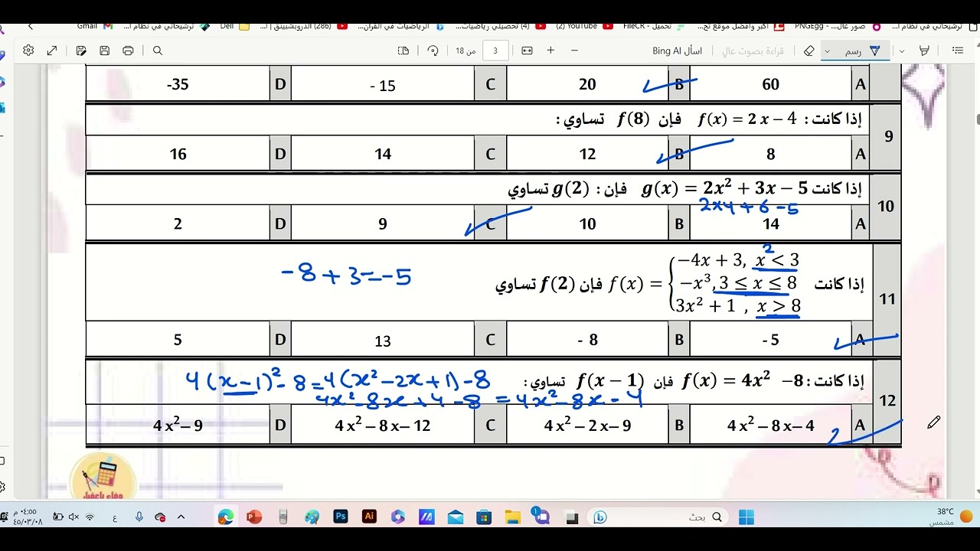Open Microsoft Edge from taskbar
The height and width of the screenshot is (551, 980).
click(225, 517)
